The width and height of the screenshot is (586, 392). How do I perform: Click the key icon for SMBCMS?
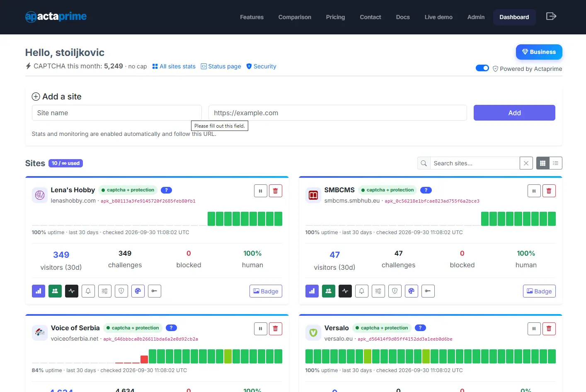428,291
